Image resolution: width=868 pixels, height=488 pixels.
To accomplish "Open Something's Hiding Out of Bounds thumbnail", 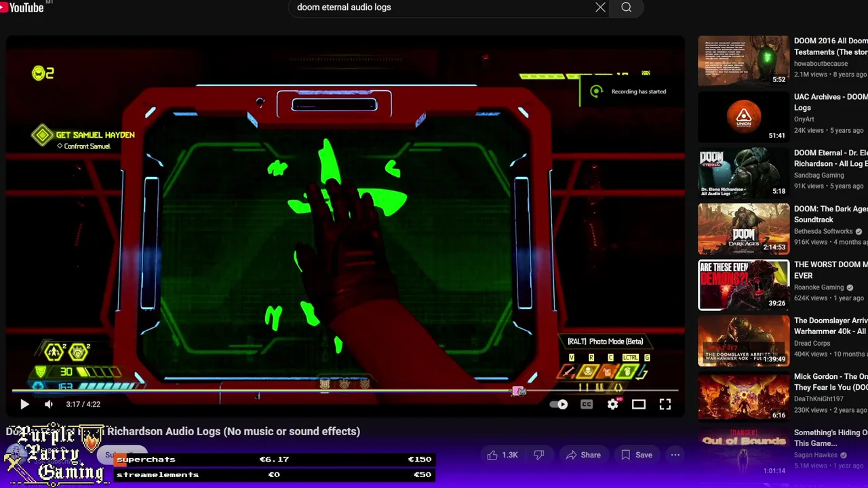I will 743,453.
